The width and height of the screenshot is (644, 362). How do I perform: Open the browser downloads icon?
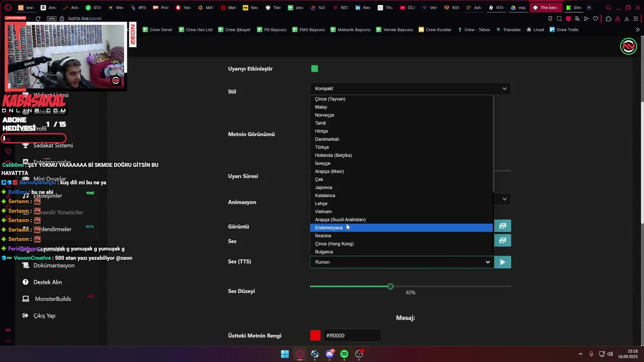coord(627,19)
